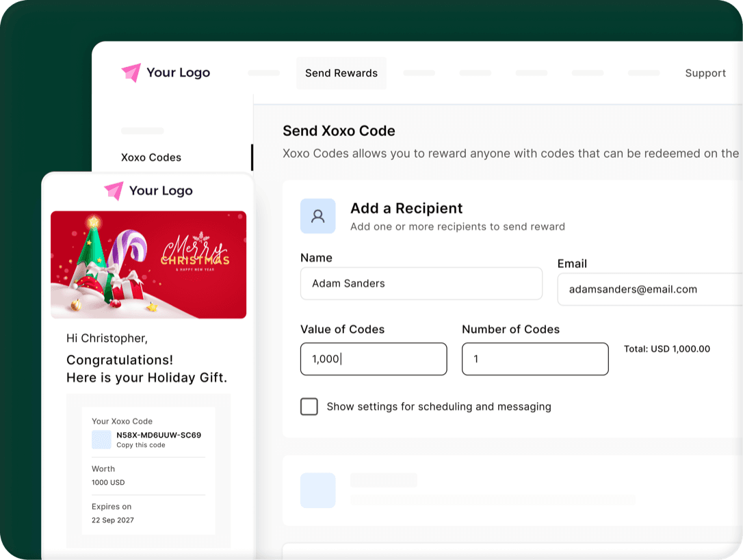The image size is (743, 560).
Task: Click the paper plane logo in email preview
Action: pos(114,191)
